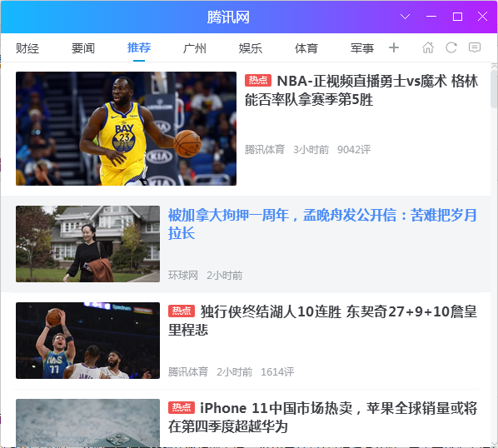Go to the 体育 tab
The image size is (498, 448).
[x=306, y=48]
